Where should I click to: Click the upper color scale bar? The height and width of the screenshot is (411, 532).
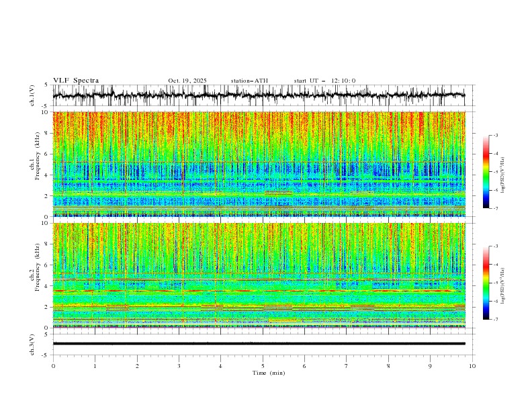pos(486,171)
